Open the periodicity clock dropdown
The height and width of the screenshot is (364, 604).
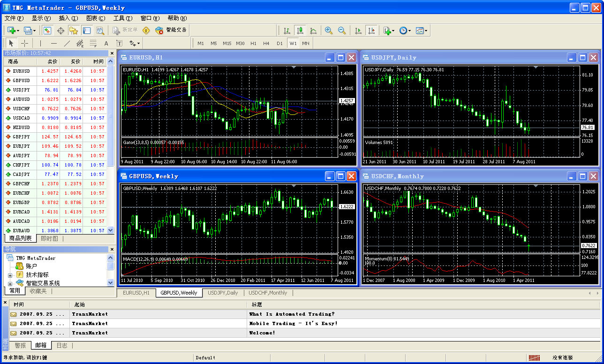[405, 30]
